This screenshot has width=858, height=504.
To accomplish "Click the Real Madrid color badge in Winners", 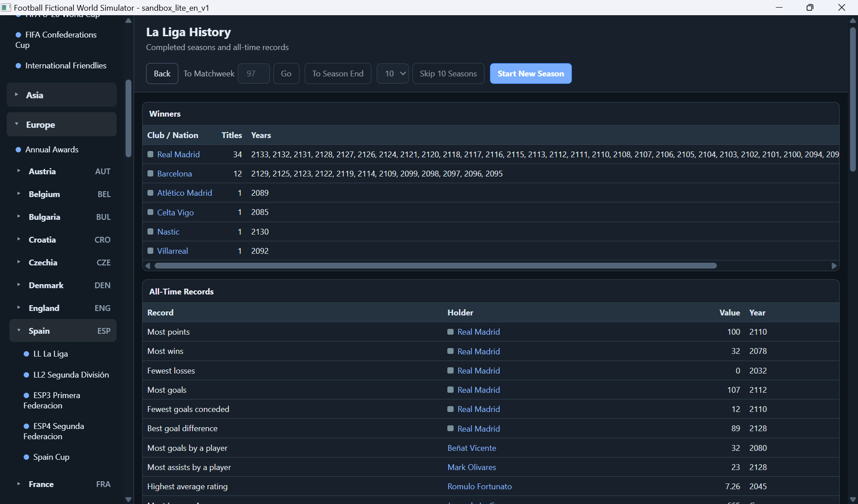I will pyautogui.click(x=151, y=154).
